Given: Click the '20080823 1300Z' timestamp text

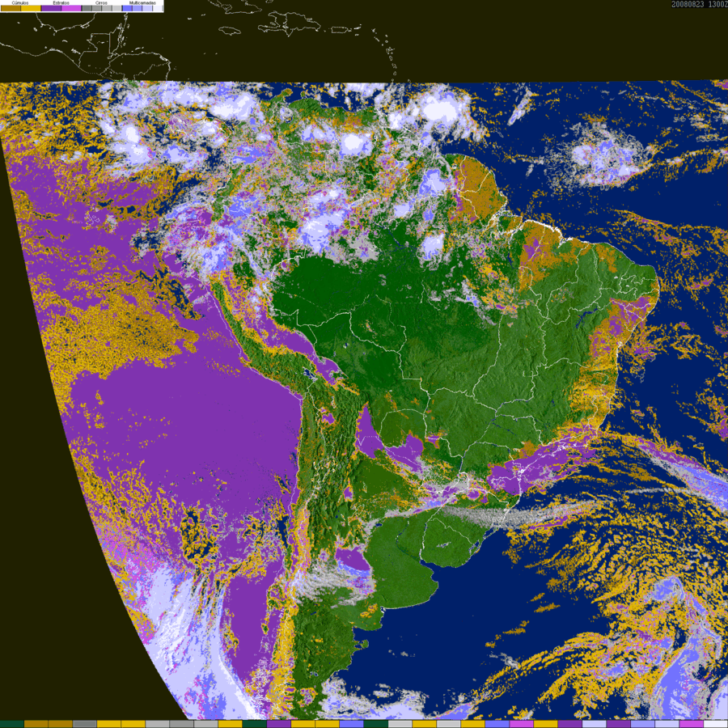Looking at the screenshot, I should [699, 4].
